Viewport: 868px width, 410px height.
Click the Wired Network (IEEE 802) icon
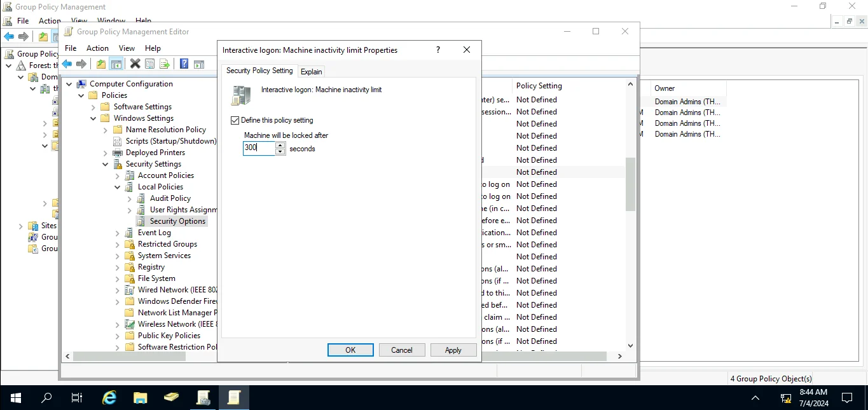coord(130,290)
